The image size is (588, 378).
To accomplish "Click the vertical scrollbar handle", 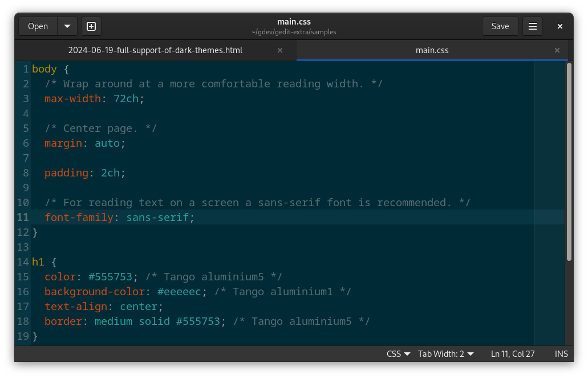I will pos(569,162).
